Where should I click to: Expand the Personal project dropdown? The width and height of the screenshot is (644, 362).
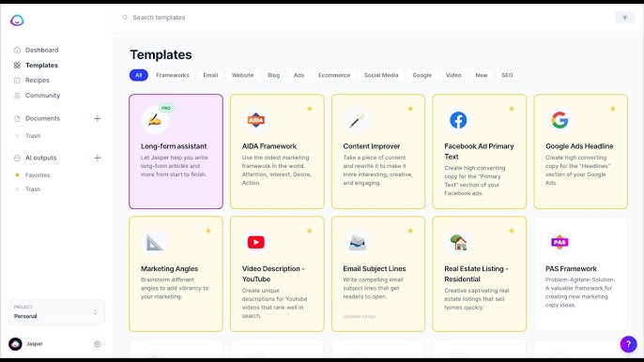click(x=56, y=312)
